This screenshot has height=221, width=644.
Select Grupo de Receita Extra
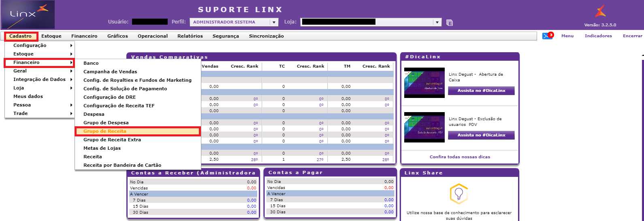click(138, 140)
